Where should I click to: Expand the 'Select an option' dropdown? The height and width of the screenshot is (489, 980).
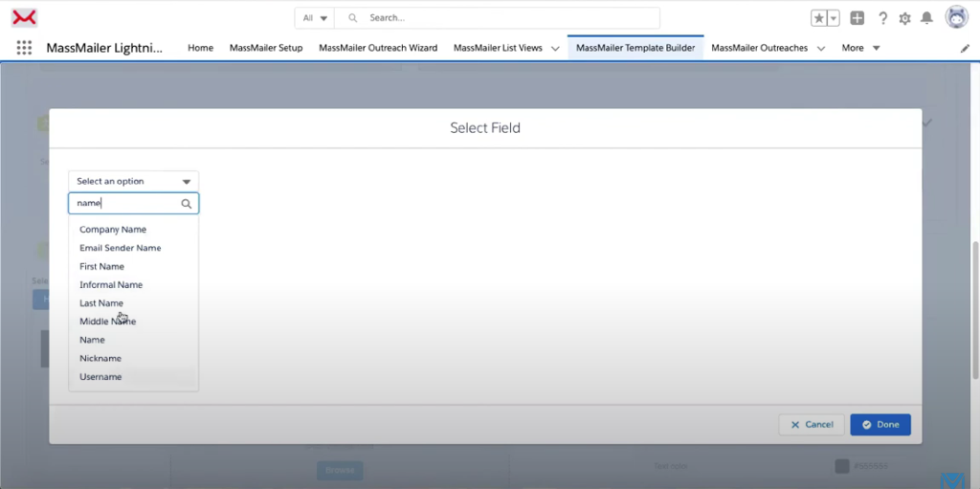(x=133, y=181)
